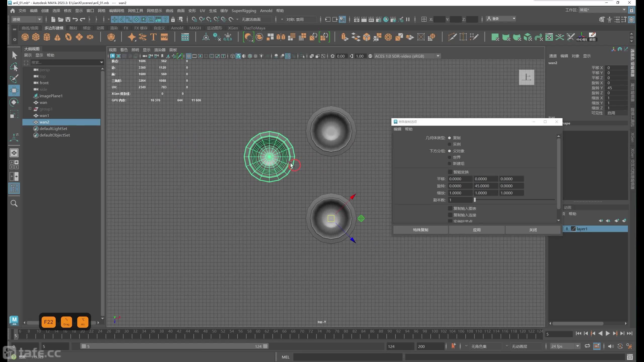Click the open scene folder icon
644x362 pixels.
[x=60, y=19]
